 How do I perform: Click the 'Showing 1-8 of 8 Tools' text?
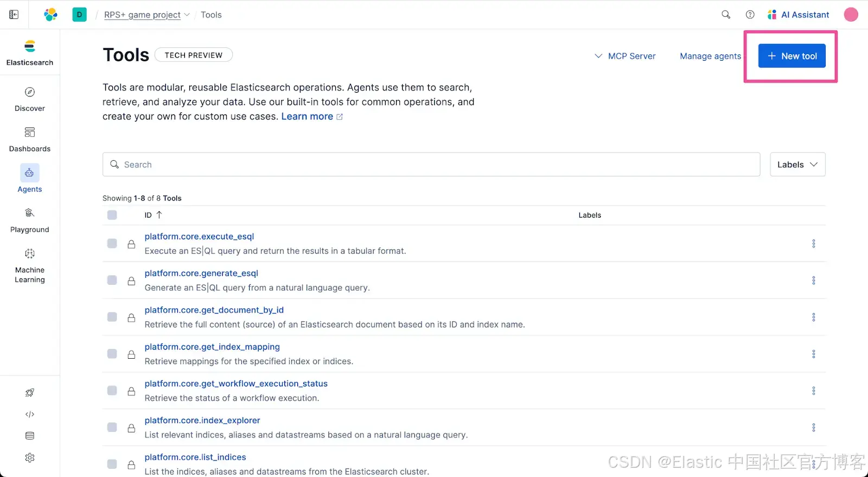[x=142, y=198]
